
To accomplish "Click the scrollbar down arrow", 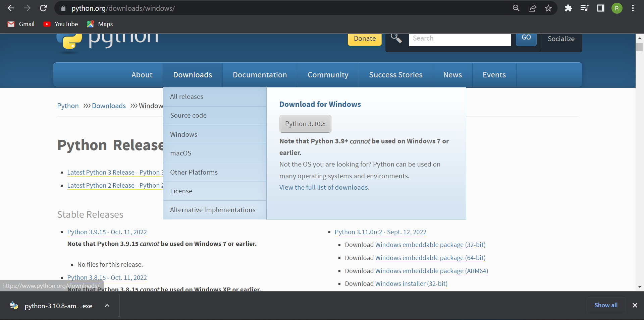I will (640, 286).
